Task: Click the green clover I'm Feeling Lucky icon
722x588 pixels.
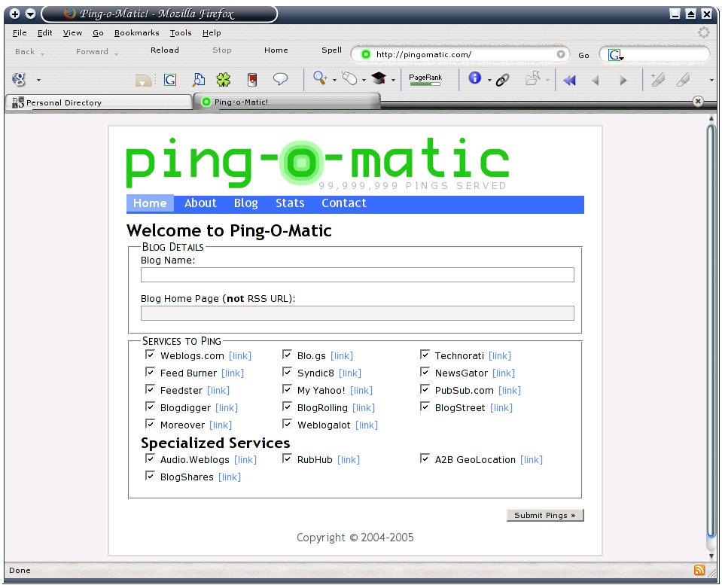Action: pos(224,80)
